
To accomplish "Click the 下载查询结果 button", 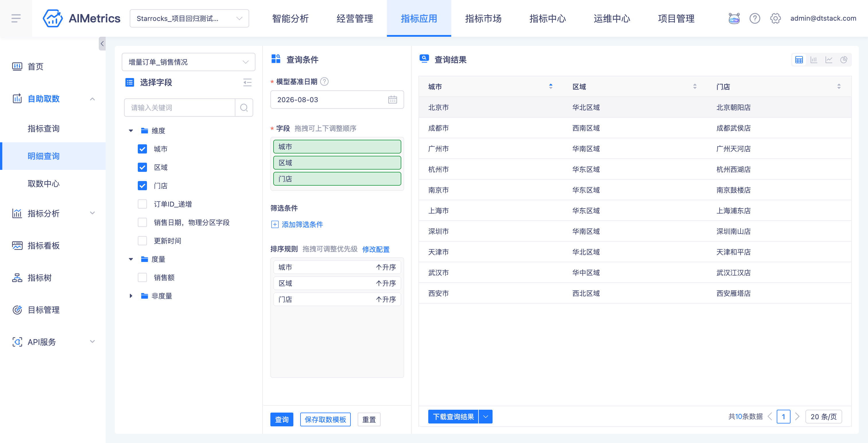I will tap(453, 417).
